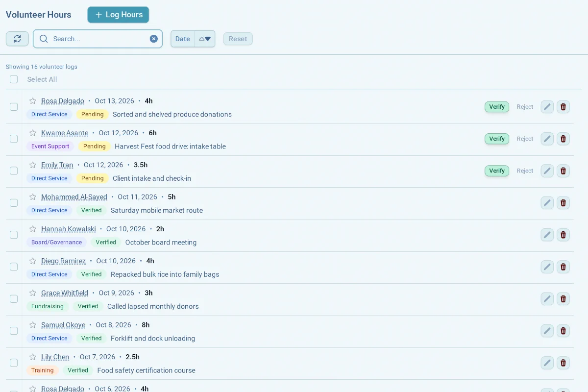
Task: Delete Emily Tran's client intake log
Action: point(563,171)
